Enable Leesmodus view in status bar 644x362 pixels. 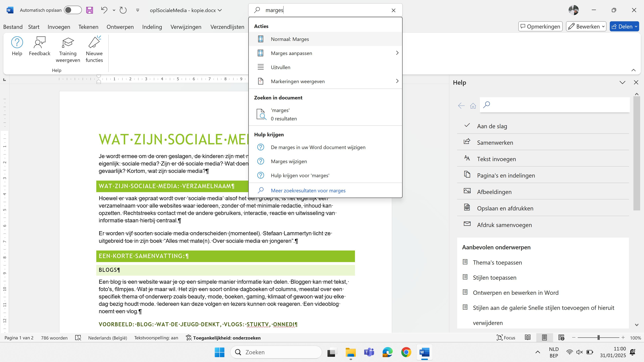pos(528,338)
